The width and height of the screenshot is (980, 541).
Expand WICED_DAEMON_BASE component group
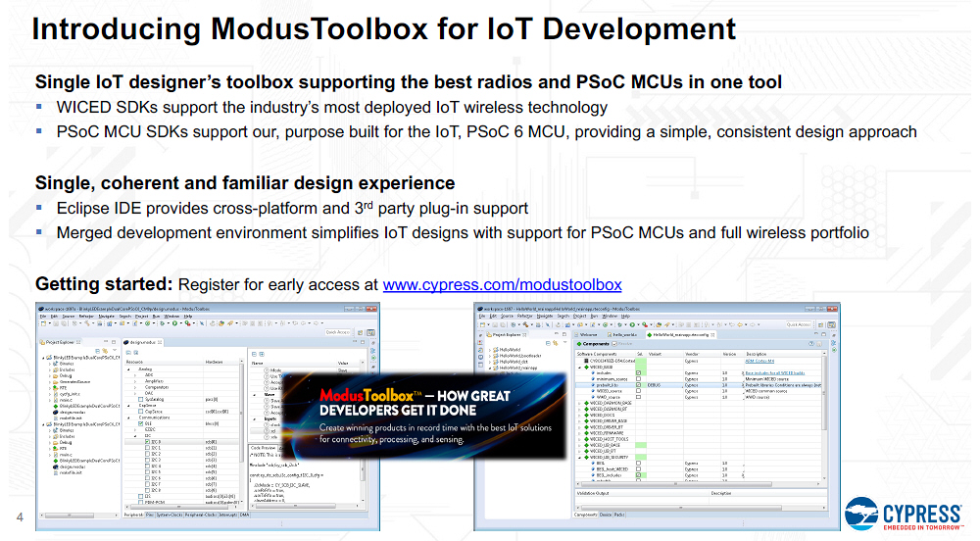point(580,403)
